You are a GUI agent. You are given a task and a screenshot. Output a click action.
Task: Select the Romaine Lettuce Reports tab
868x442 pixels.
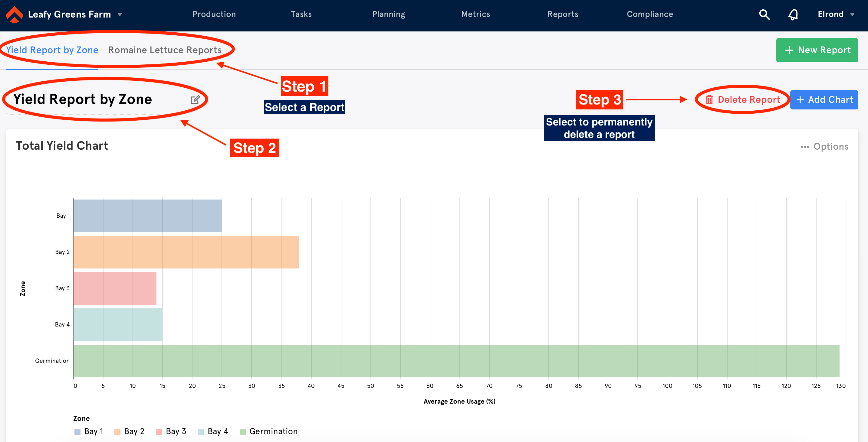point(164,50)
